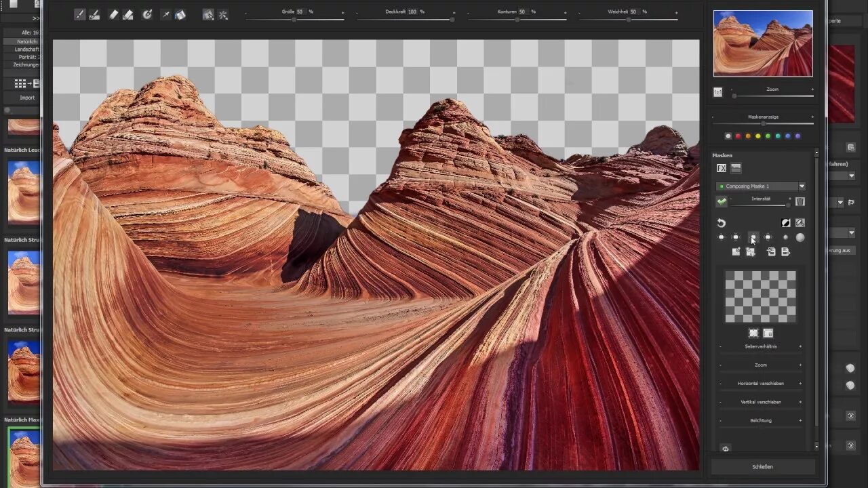
Task: Select the small pointer tool in toolbar
Action: 165,14
